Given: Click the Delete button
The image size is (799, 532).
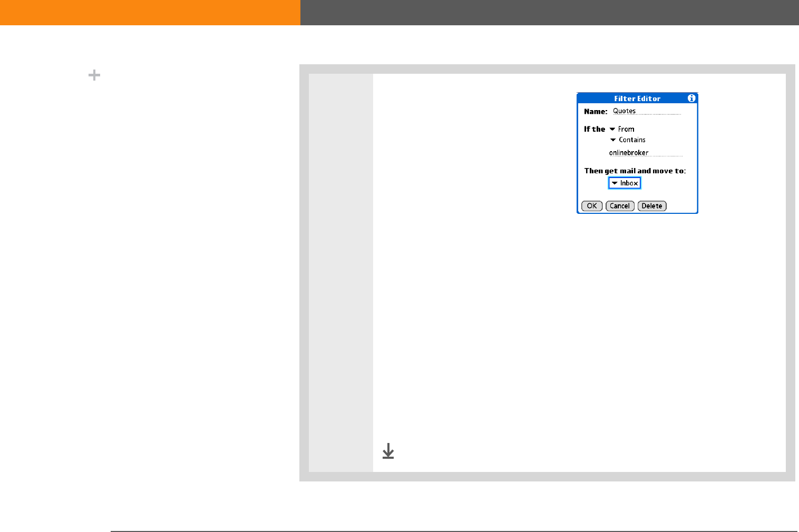Looking at the screenshot, I should pyautogui.click(x=652, y=206).
